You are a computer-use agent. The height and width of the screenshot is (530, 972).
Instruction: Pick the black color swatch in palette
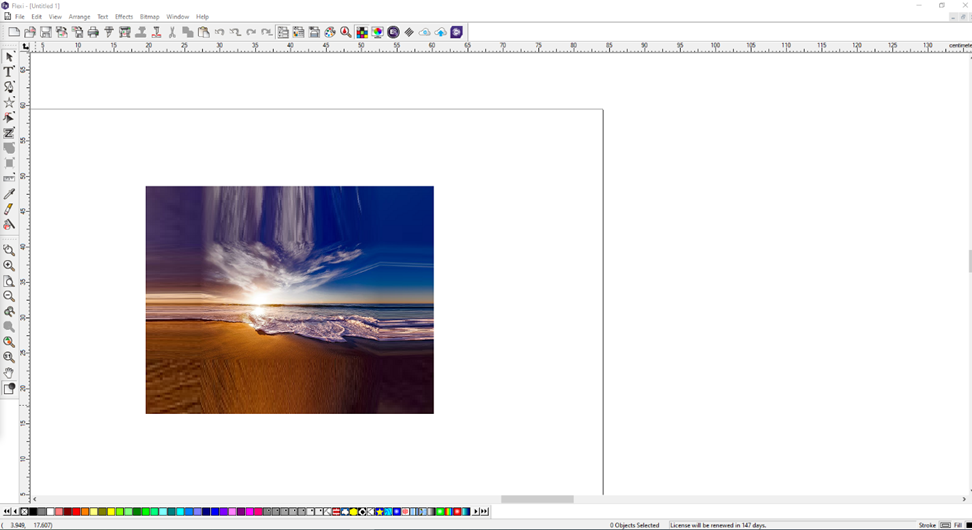[x=33, y=512]
